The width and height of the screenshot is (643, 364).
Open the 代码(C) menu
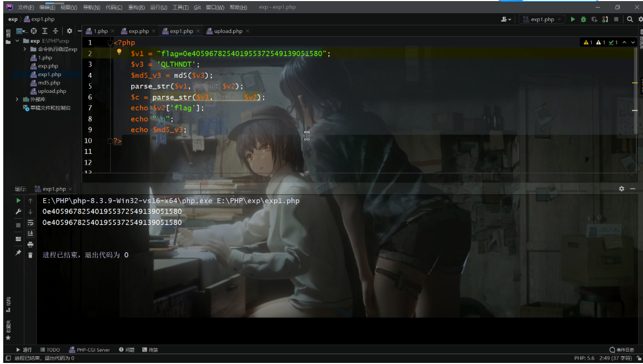(x=113, y=8)
